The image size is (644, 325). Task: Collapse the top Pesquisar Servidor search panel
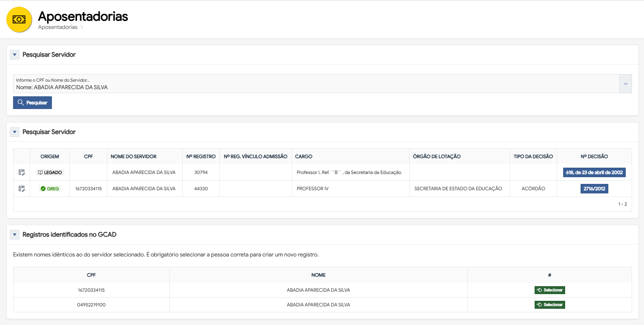[x=15, y=55]
